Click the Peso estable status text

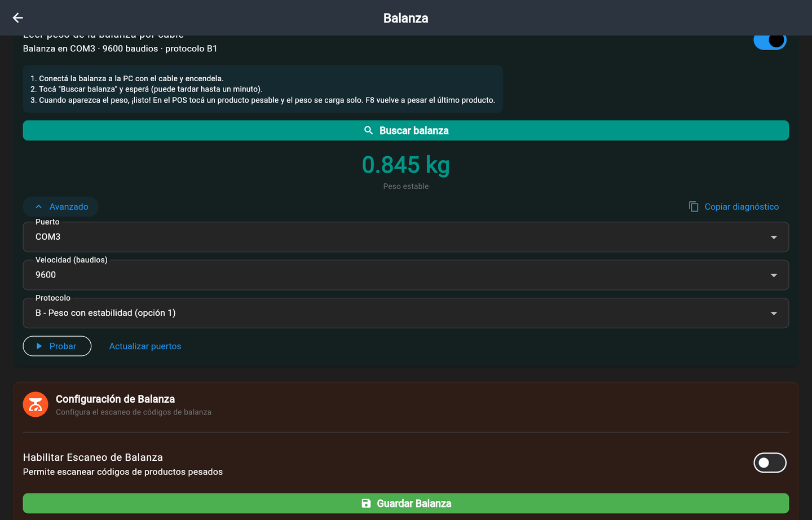[406, 187]
